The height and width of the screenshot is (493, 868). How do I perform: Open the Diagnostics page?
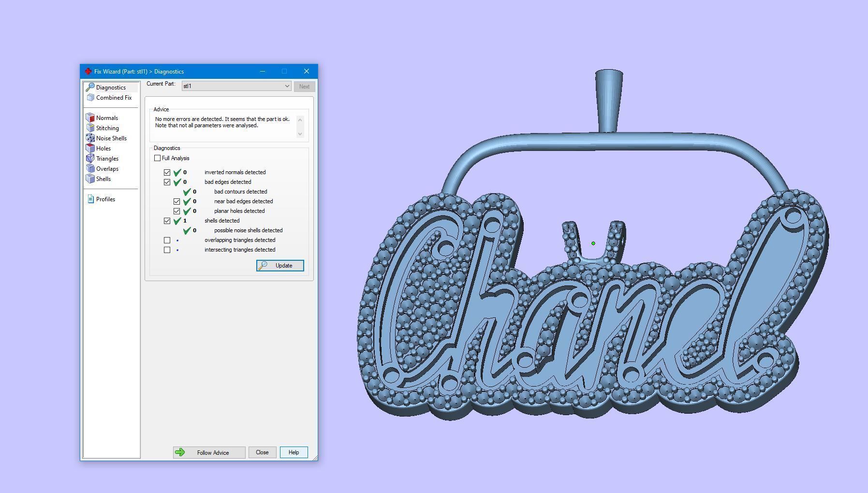[x=111, y=88]
